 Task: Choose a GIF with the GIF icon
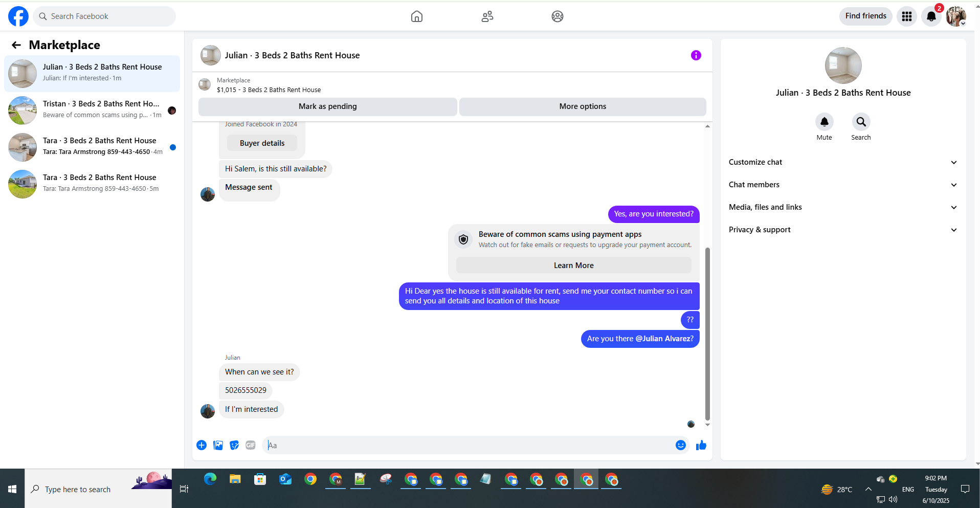[x=251, y=445]
